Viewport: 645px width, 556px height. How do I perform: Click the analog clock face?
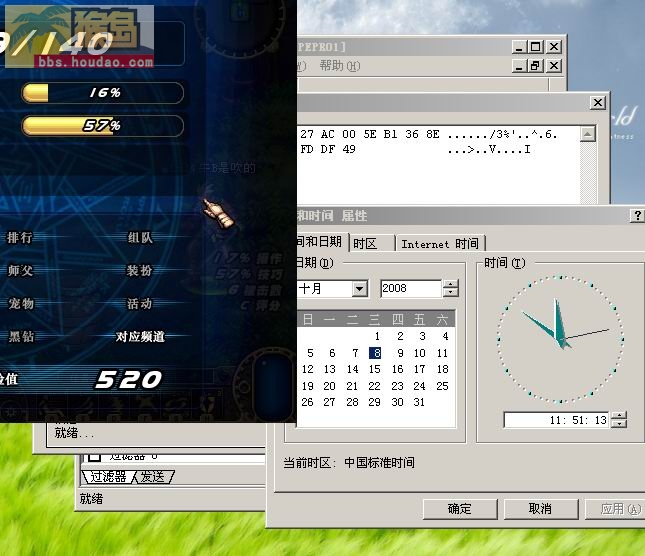pyautogui.click(x=560, y=339)
